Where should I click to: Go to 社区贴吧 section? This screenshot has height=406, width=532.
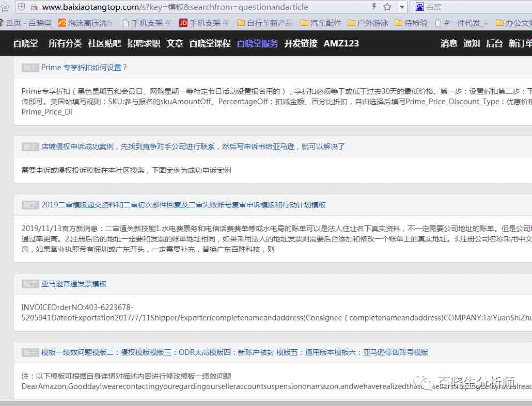click(104, 43)
